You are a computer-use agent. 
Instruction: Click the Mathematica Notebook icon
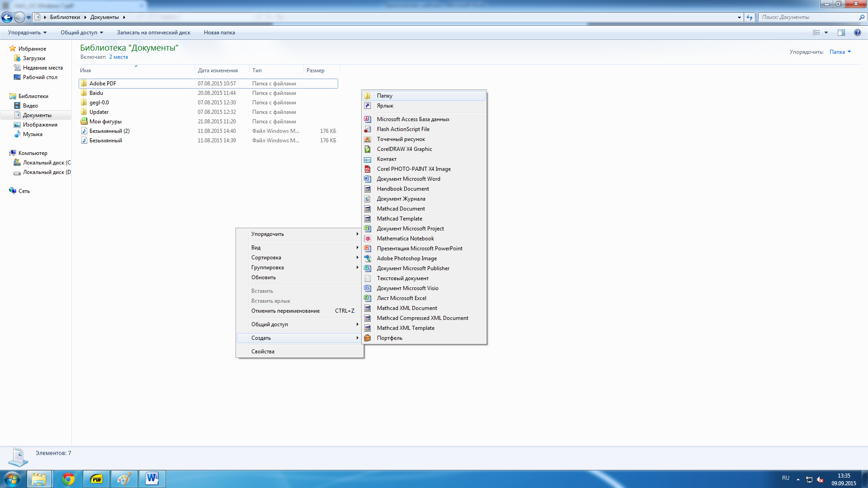click(x=368, y=239)
